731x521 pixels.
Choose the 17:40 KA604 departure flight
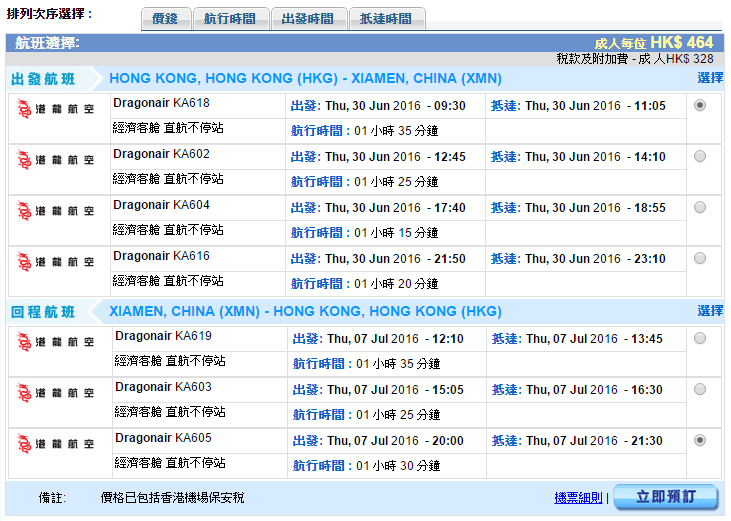pyautogui.click(x=699, y=207)
